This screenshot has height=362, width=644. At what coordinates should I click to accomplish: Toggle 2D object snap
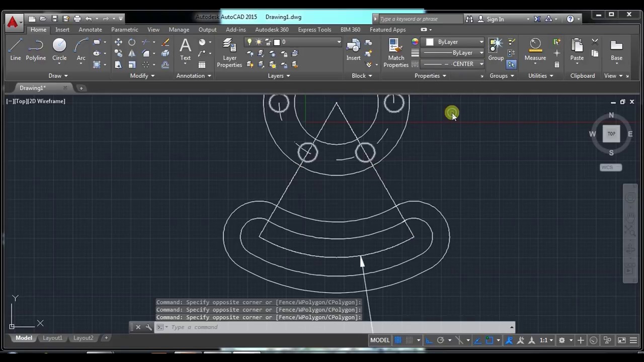[489, 340]
